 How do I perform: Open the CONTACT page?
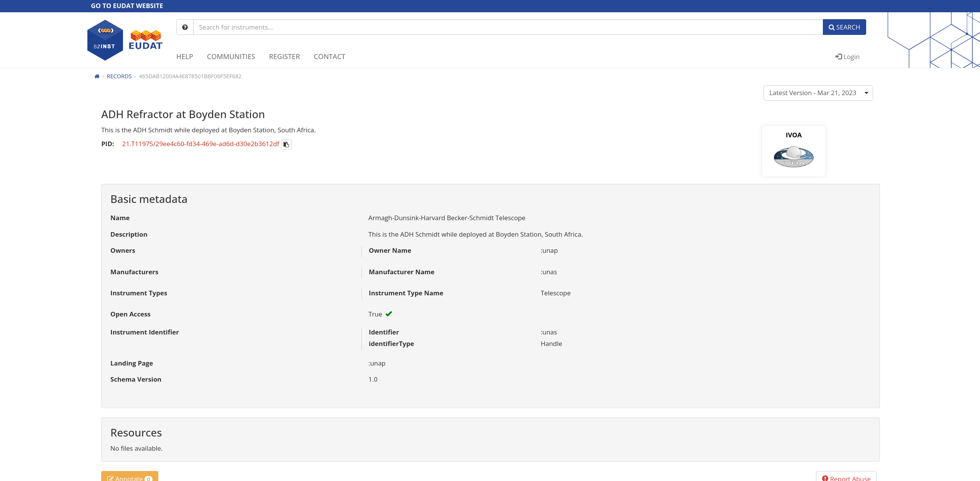pos(329,57)
